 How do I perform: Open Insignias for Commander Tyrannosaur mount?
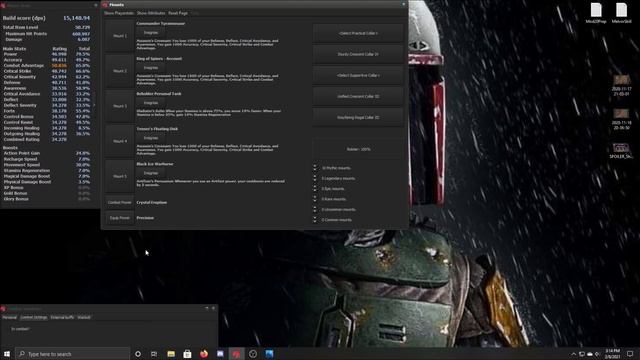(151, 32)
